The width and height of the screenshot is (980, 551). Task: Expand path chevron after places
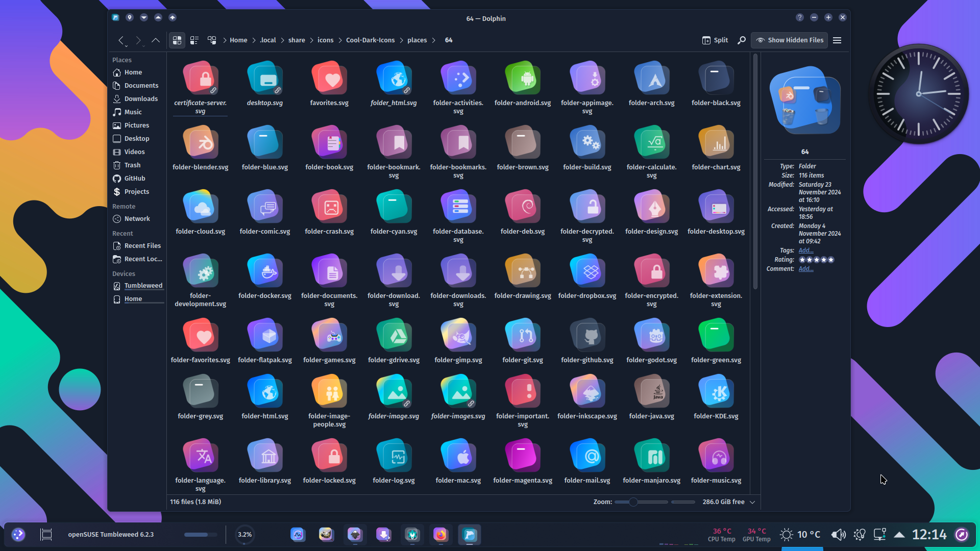pos(434,40)
